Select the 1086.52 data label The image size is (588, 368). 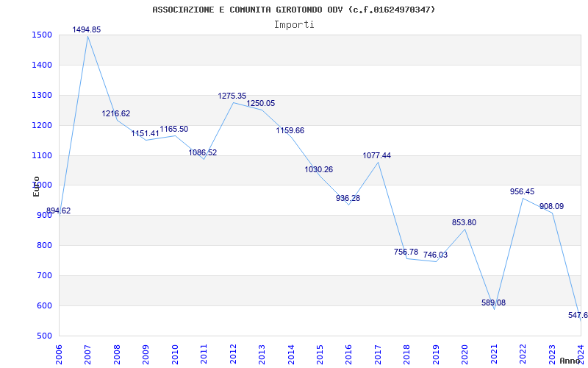point(203,152)
